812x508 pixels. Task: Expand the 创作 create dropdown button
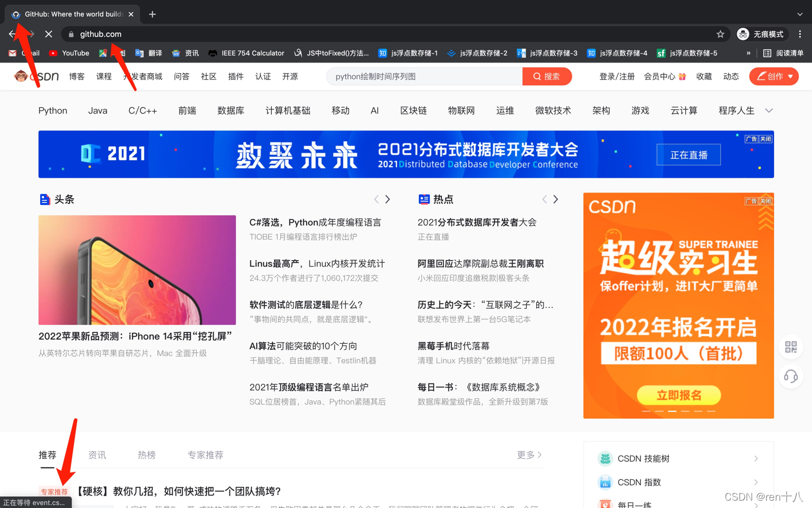tap(774, 76)
